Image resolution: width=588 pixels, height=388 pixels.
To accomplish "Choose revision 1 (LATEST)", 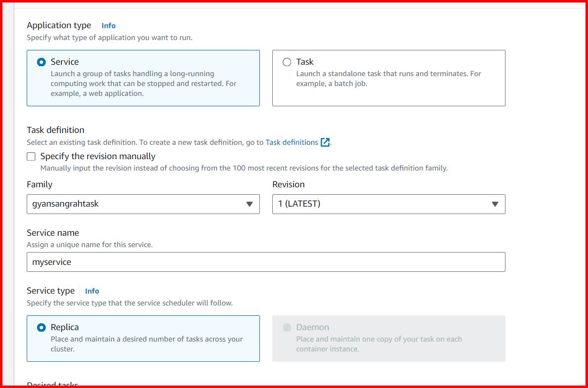I will click(x=388, y=204).
